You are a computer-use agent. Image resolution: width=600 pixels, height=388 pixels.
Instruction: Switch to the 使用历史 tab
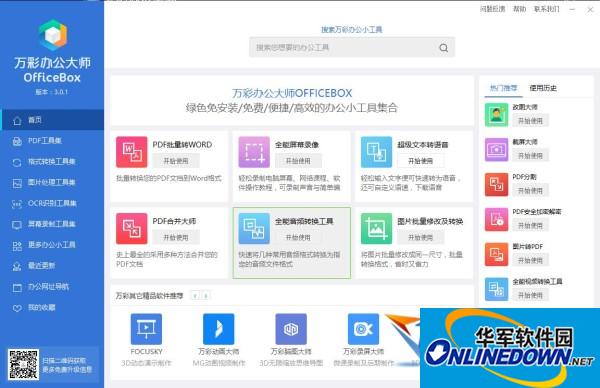click(x=543, y=88)
